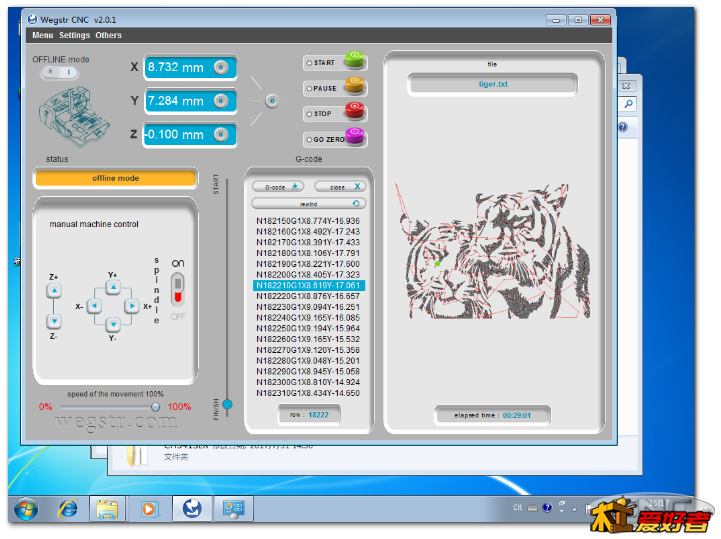Jog machine right with X+ arrow
The height and width of the screenshot is (539, 721).
point(132,306)
